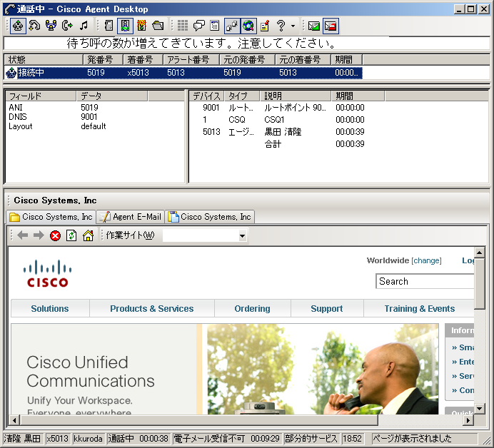Click the アラート番号 column header
494x448 pixels.
(x=191, y=59)
